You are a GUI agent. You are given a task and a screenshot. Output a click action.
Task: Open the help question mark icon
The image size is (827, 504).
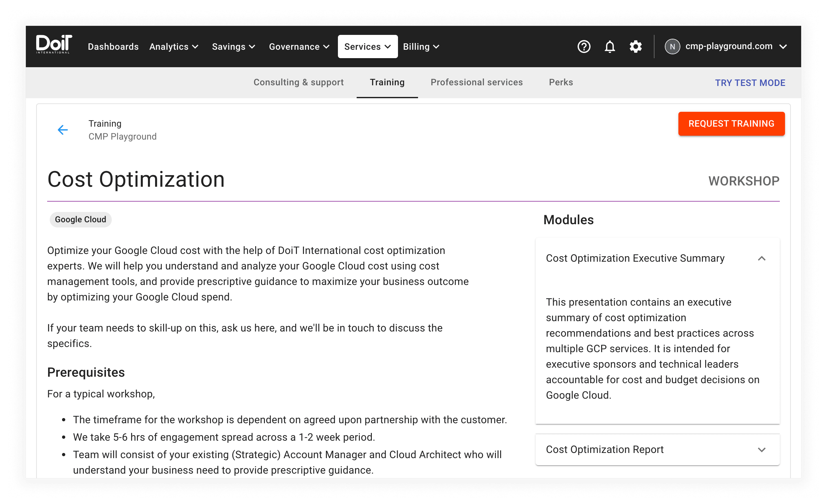(x=584, y=47)
